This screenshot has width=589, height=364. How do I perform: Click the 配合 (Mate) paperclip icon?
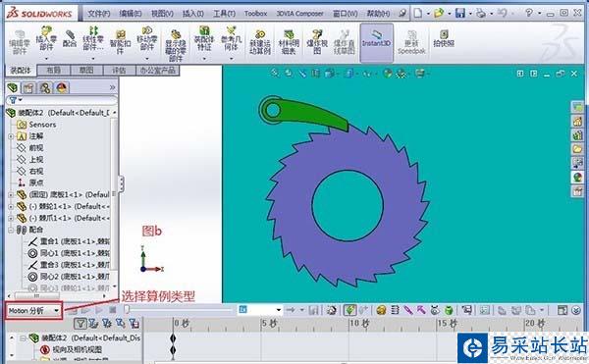(70, 35)
